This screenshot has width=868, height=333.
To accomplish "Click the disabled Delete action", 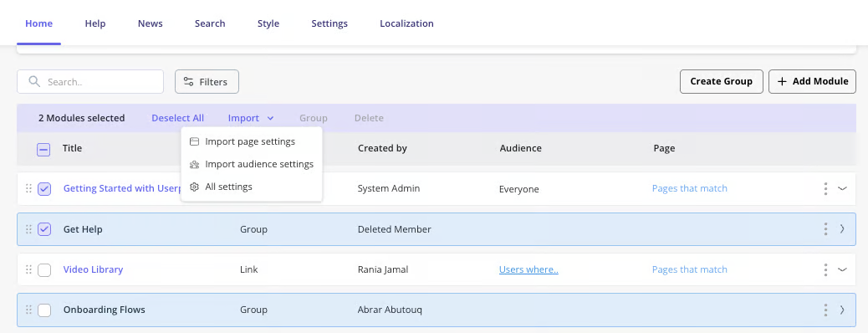I will [x=369, y=118].
